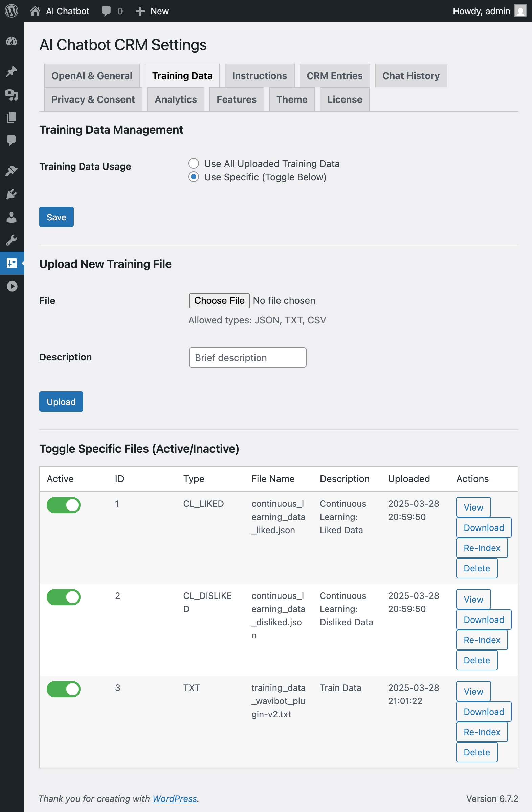
Task: Go to the Media library icon
Action: (12, 94)
